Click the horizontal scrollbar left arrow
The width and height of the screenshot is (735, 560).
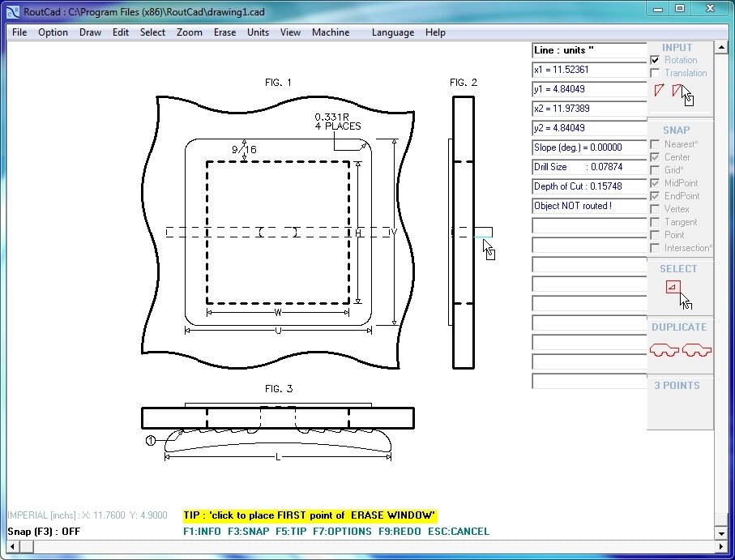click(x=12, y=546)
